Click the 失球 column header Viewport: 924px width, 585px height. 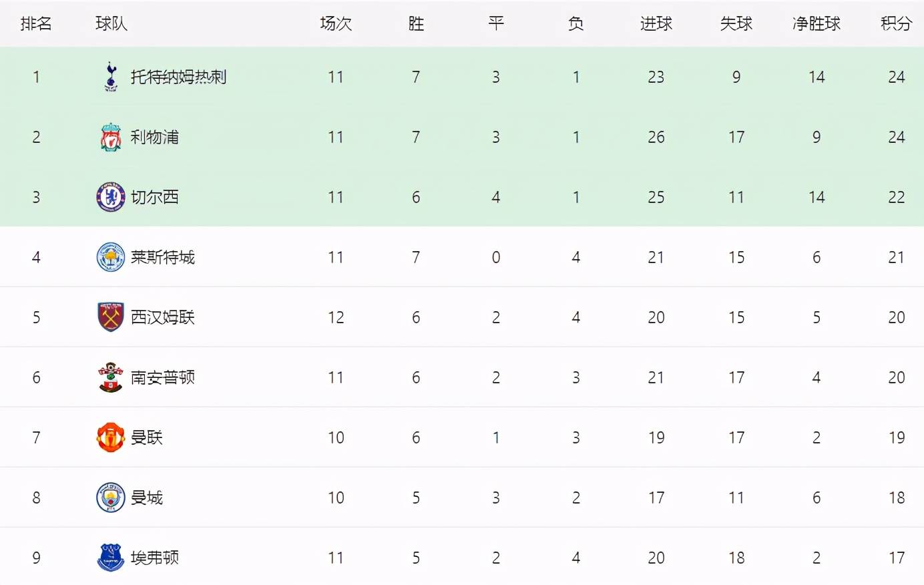tap(736, 23)
